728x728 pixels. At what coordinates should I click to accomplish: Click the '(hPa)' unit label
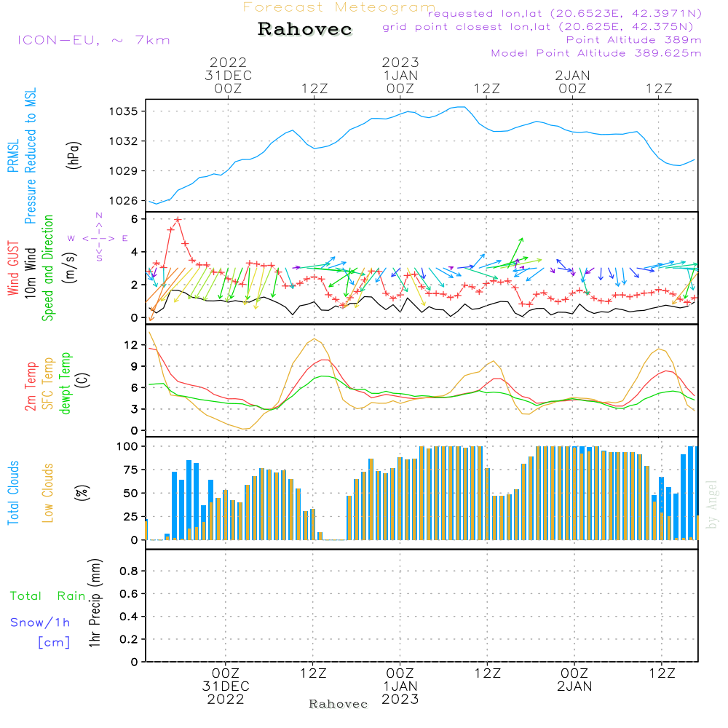point(74,155)
